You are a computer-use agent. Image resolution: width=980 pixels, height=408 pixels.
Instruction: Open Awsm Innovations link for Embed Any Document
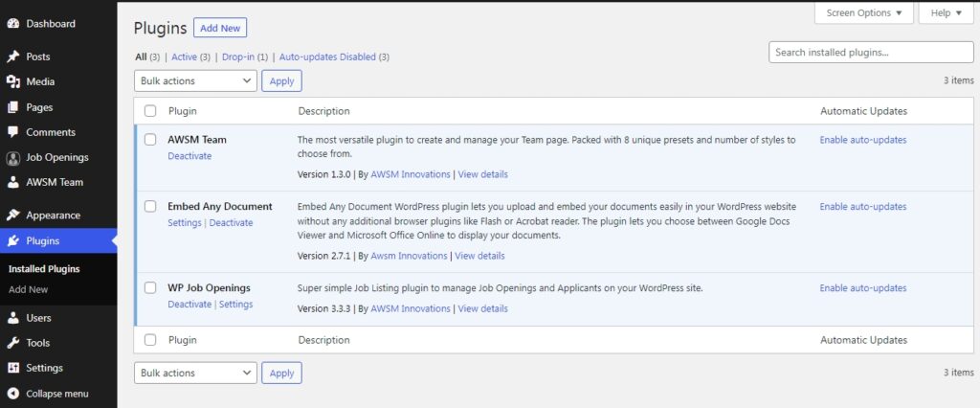[410, 256]
